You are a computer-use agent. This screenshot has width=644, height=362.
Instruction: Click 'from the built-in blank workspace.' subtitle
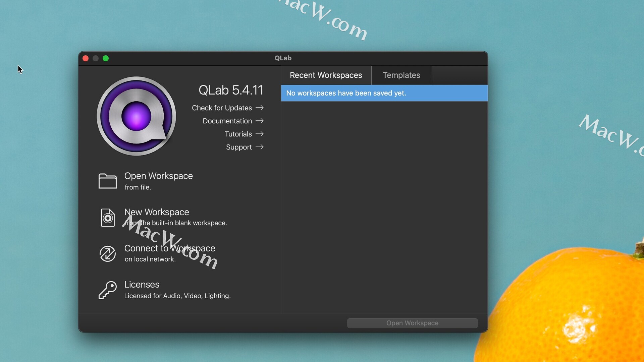point(176,223)
